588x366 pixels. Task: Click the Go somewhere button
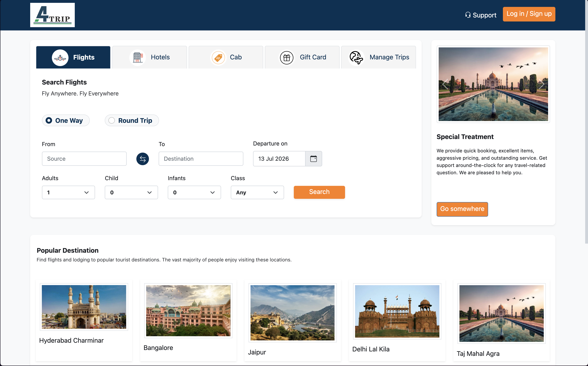click(462, 209)
